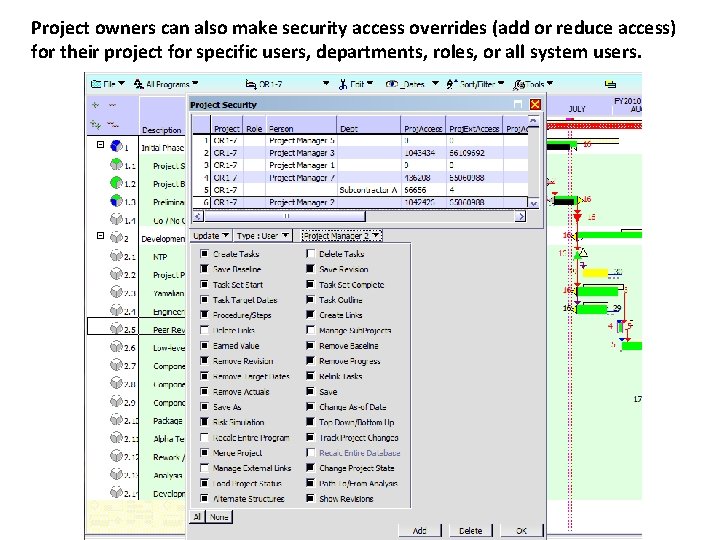Screen dimensions: 720x540
Task: Click the status icon for task 1
Action: [116, 146]
